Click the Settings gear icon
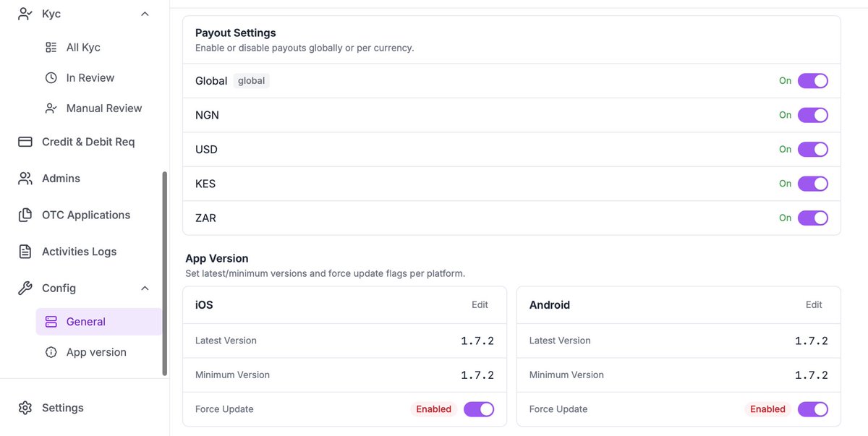The height and width of the screenshot is (436, 868). [x=25, y=408]
